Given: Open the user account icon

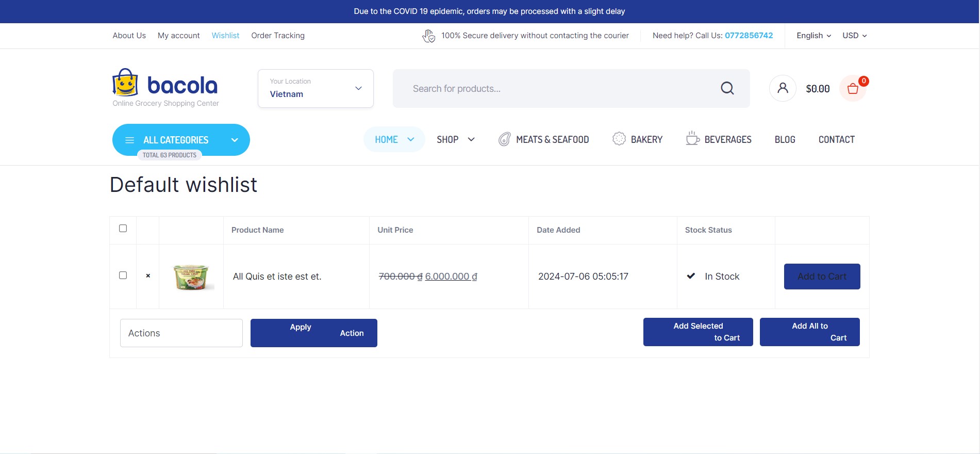Looking at the screenshot, I should click(x=782, y=88).
